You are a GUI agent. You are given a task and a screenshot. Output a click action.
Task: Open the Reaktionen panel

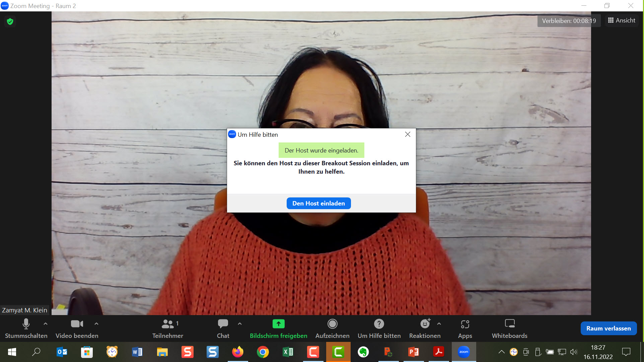coord(424,328)
